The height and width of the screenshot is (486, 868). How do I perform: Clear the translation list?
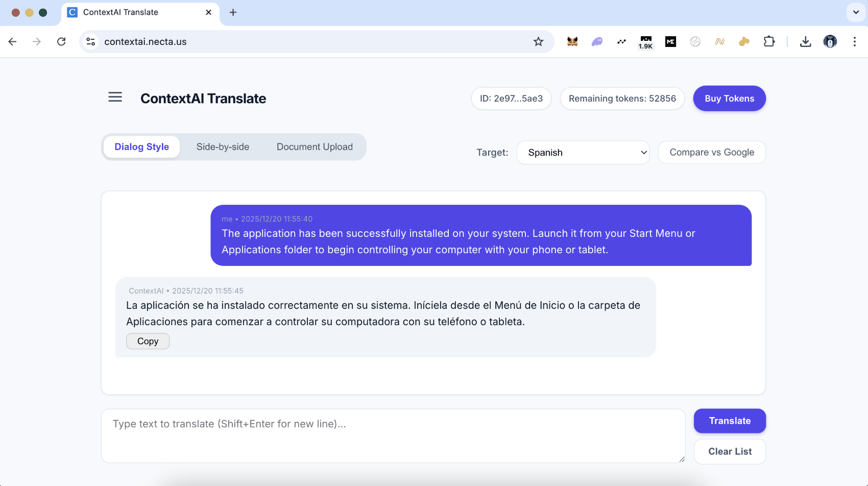coord(730,451)
